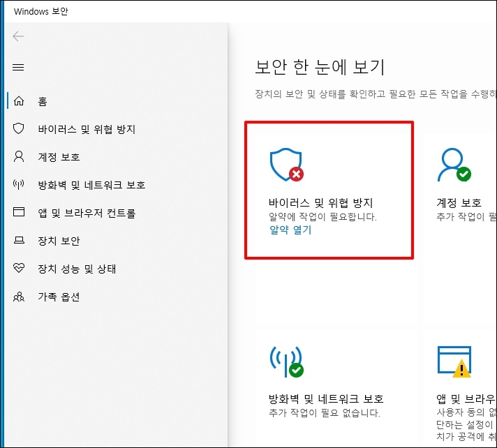
Task: Click the family icon for 가족 옵션
Action: pyautogui.click(x=19, y=297)
